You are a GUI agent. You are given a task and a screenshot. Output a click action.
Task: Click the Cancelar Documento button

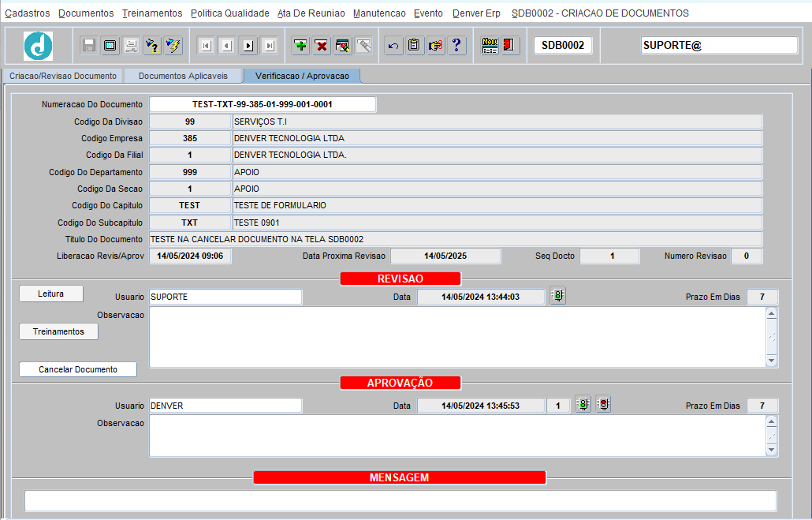[x=78, y=369]
